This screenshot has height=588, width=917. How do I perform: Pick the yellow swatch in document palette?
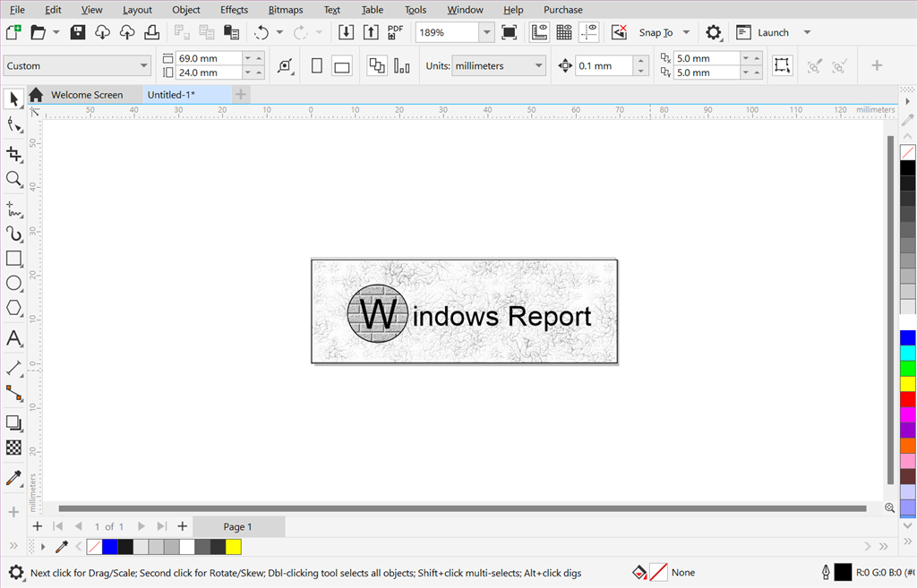point(234,547)
